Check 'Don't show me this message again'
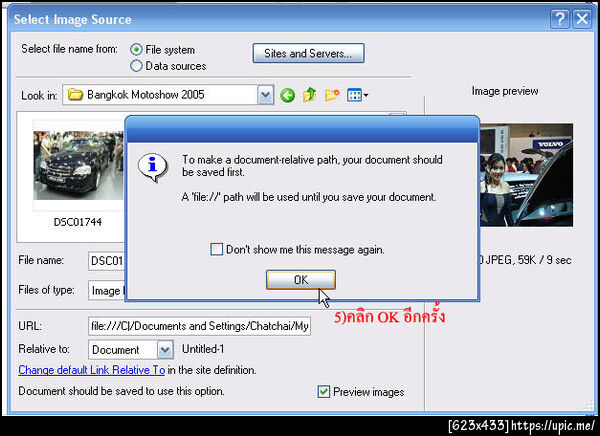The height and width of the screenshot is (436, 600). click(217, 250)
